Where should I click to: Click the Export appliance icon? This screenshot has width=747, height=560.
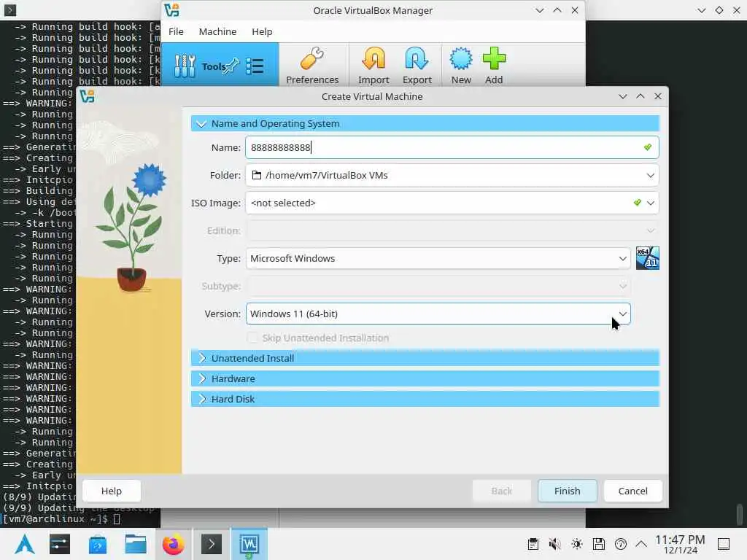pyautogui.click(x=417, y=65)
